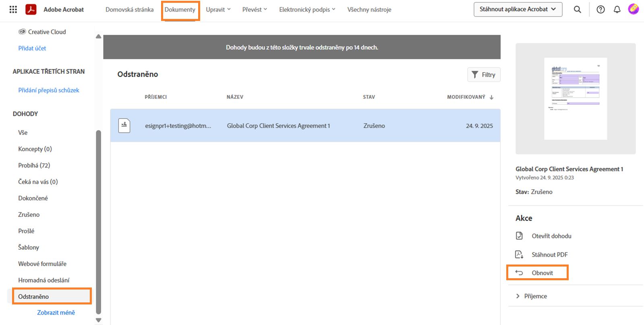The width and height of the screenshot is (644, 325).
Task: Click the Filtry funnel icon
Action: click(x=475, y=75)
